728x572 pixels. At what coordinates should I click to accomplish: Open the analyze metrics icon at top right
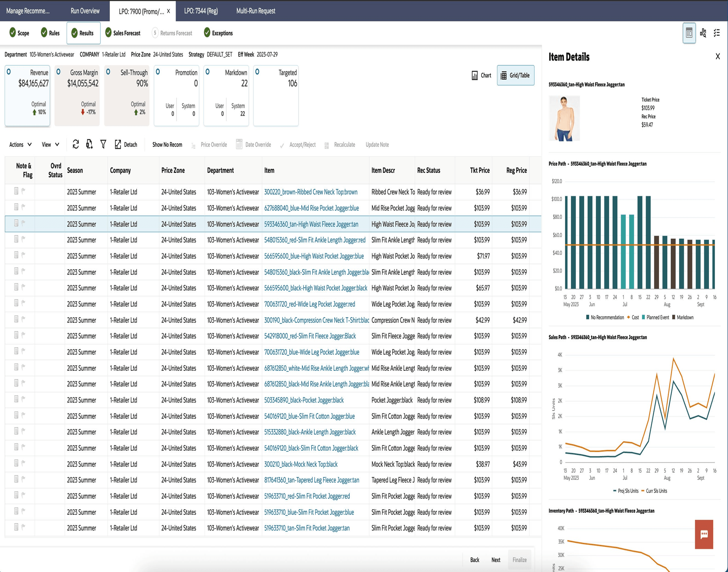(703, 33)
